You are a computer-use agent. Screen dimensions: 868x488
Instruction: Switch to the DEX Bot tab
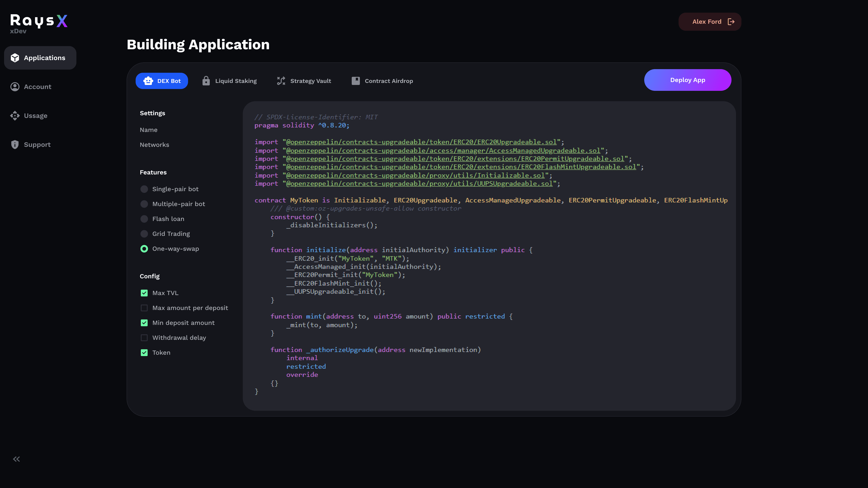(162, 81)
